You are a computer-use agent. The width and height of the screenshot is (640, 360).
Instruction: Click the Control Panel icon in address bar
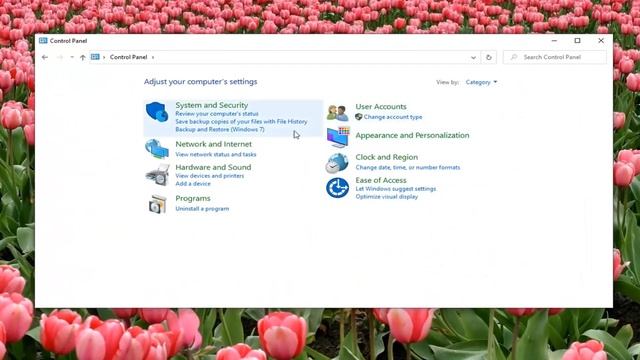coord(95,57)
